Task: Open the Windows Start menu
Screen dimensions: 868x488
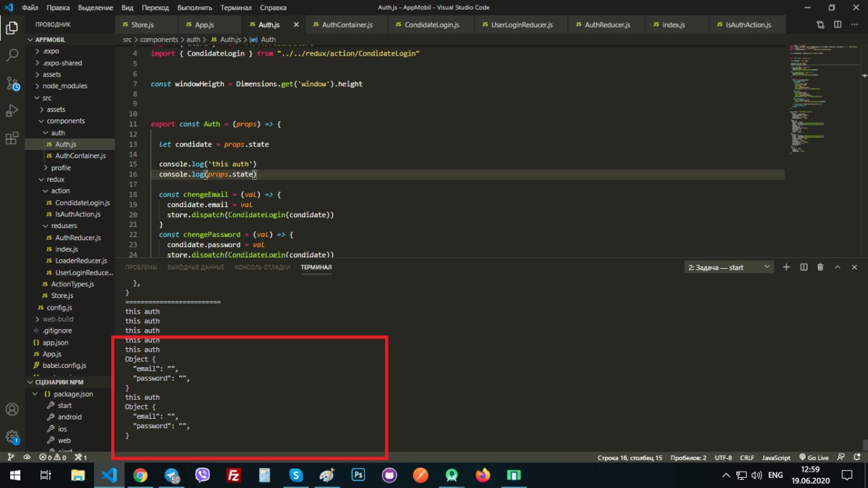Action: (x=15, y=475)
